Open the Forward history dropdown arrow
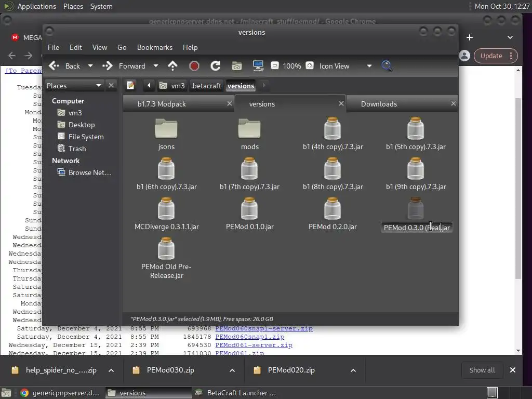The height and width of the screenshot is (399, 532). [x=156, y=66]
